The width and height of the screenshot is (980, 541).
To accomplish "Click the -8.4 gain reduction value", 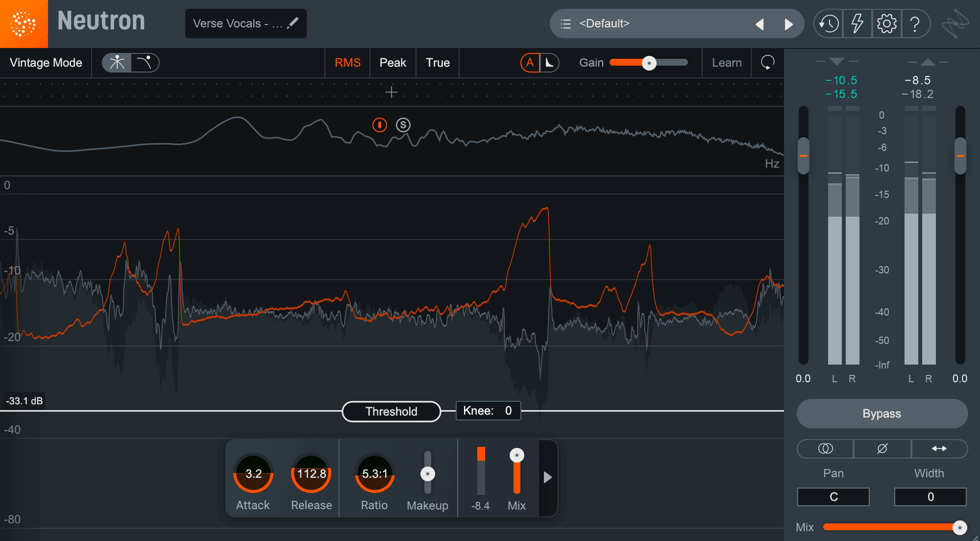I will 480,506.
